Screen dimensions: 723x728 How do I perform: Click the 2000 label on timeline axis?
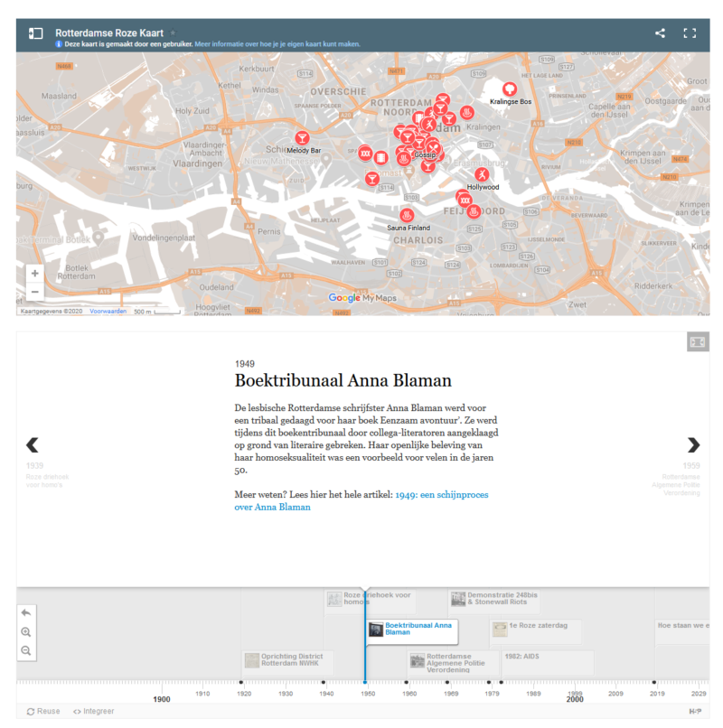tap(575, 699)
